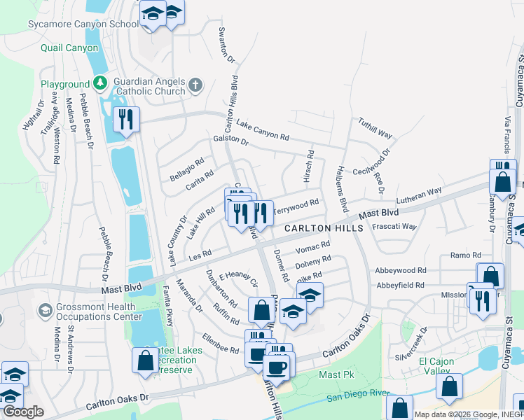This screenshot has width=524, height=420.
Task: Select the El Cajon Valley label
Action: click(x=436, y=366)
